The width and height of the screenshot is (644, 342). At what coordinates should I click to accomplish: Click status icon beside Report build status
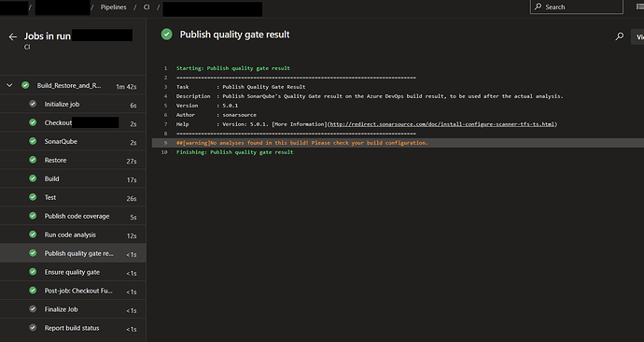33,328
